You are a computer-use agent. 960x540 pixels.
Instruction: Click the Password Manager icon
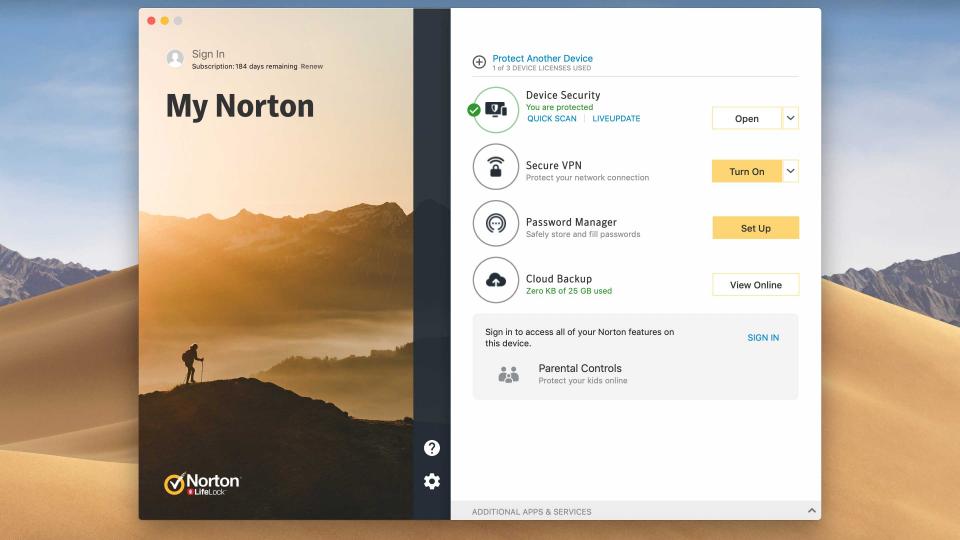(x=496, y=223)
